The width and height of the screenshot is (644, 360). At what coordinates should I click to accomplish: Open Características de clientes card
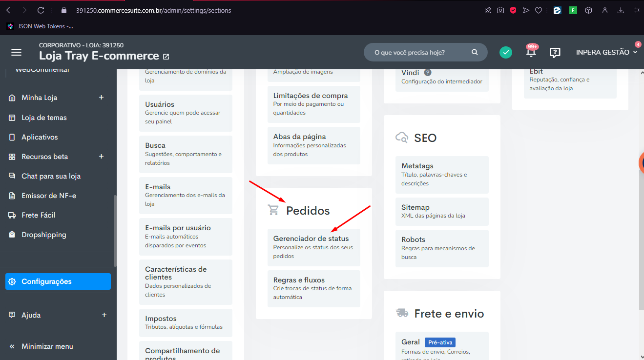coord(186,282)
